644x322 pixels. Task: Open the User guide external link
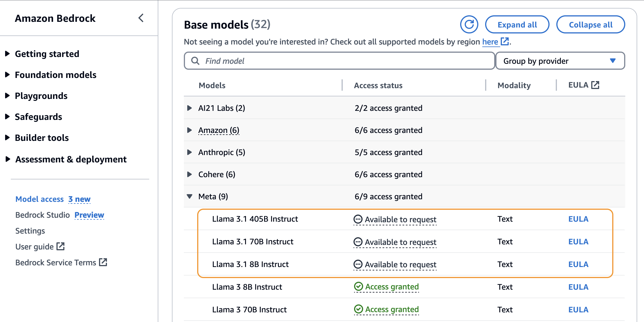[40, 247]
